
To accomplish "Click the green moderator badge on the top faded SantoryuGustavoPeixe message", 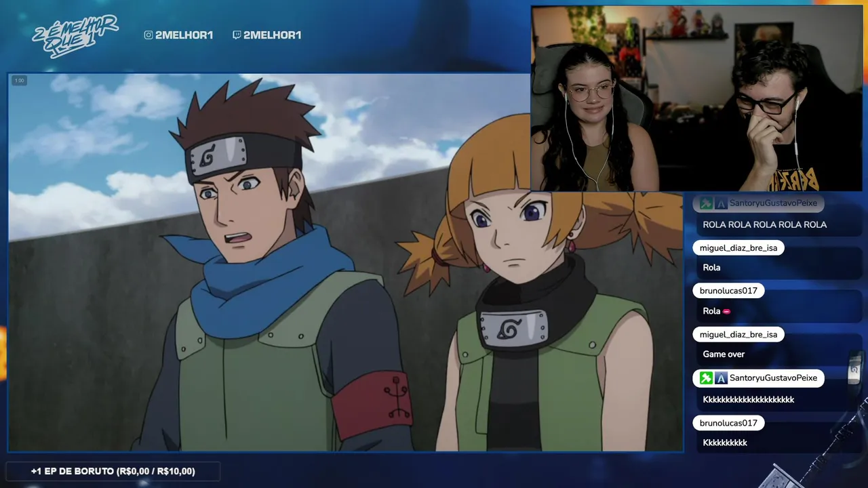I will 706,203.
